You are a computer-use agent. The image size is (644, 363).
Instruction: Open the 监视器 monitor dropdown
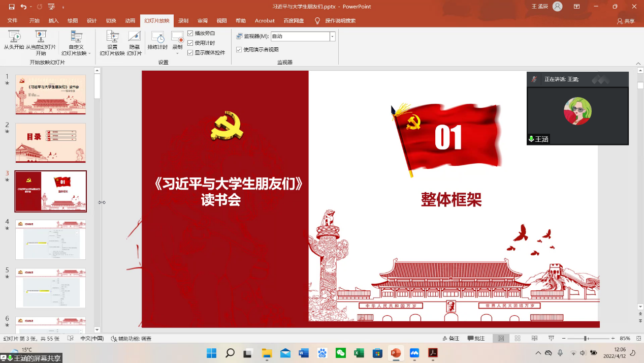332,36
